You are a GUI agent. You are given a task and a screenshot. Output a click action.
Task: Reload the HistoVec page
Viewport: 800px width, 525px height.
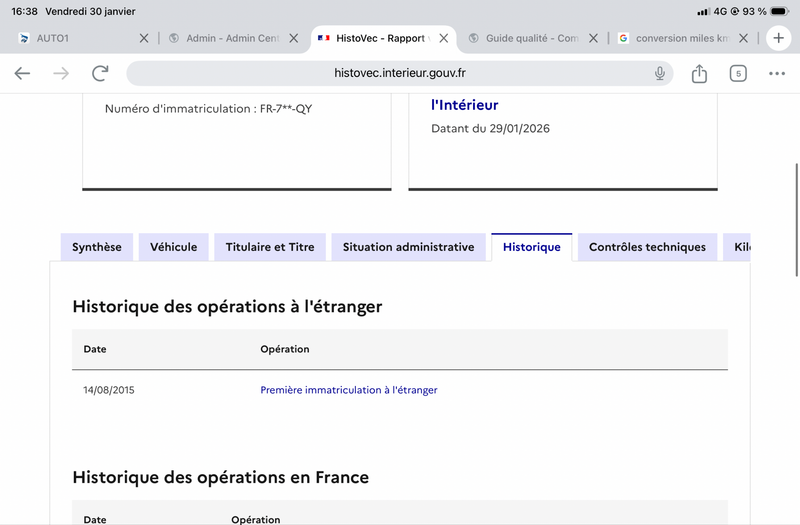point(100,73)
